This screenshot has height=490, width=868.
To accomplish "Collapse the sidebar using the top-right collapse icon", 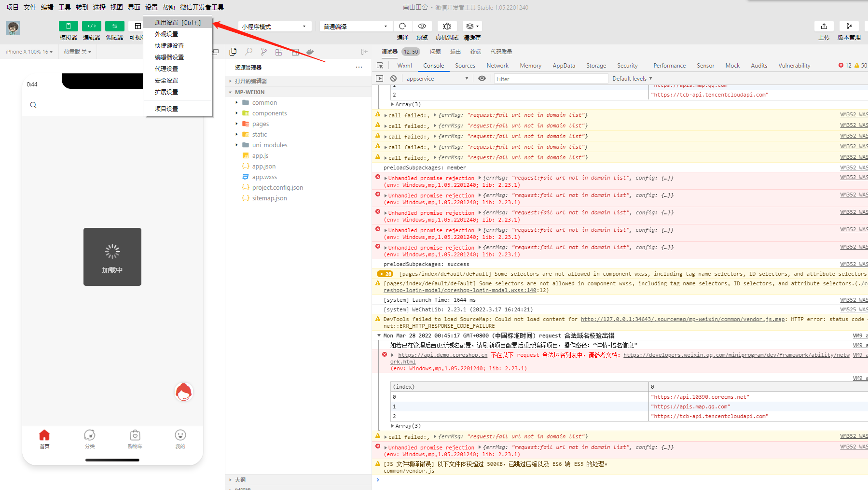I will [x=364, y=52].
